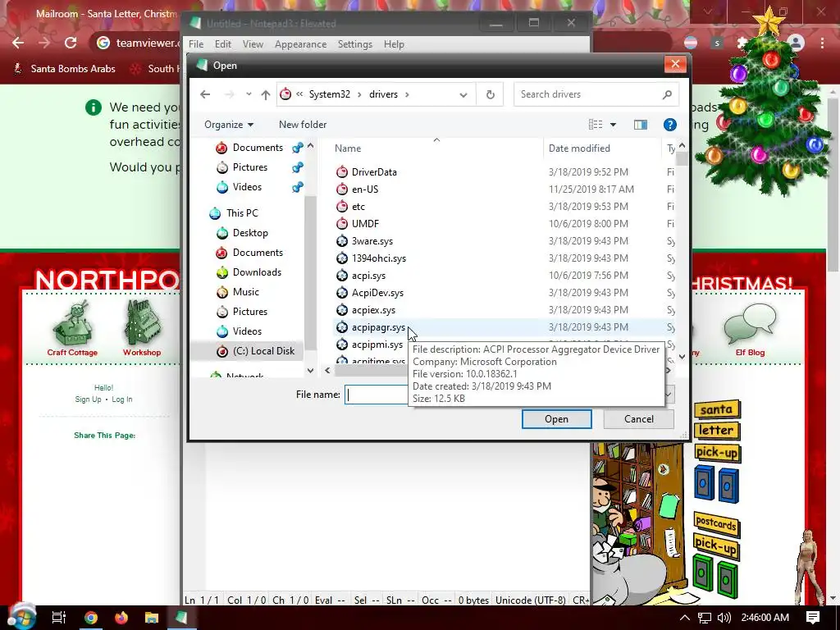Click Chrome extensions puzzle icon
840x630 pixels.
click(742, 43)
